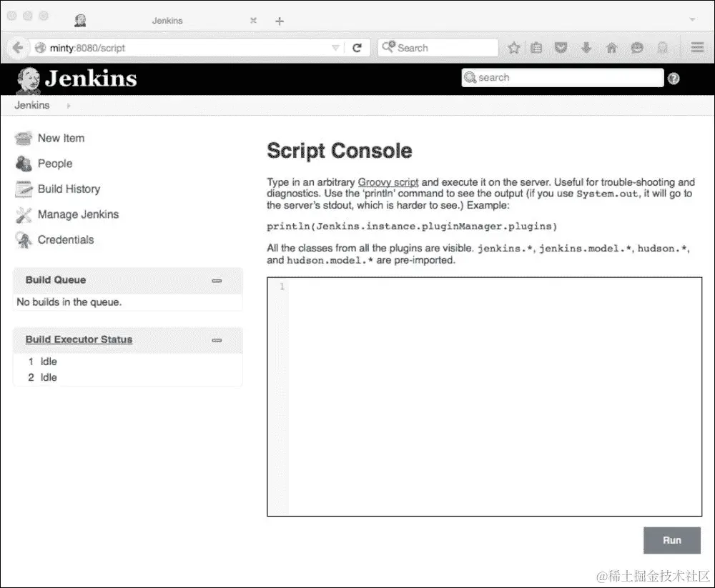This screenshot has width=715, height=588.
Task: Click the Jenkins butler logo
Action: click(x=29, y=80)
